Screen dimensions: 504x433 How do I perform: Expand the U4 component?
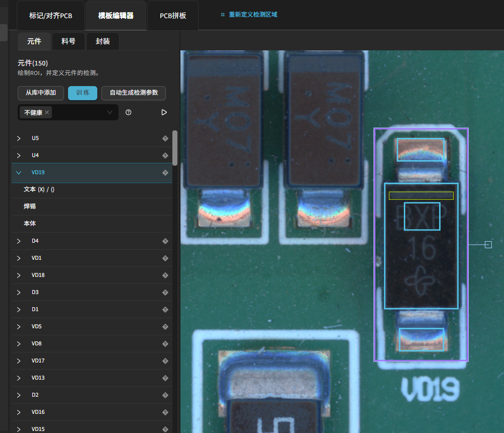[19, 155]
